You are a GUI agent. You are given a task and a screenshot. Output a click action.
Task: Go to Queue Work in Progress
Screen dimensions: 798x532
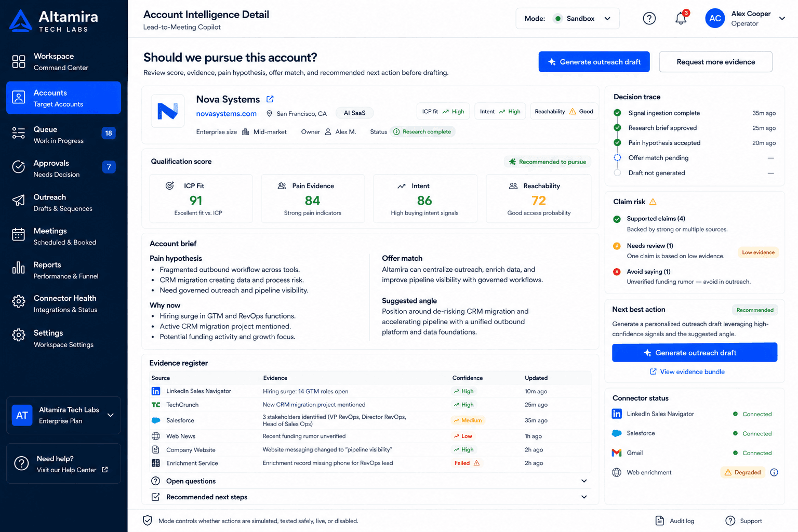click(63, 135)
